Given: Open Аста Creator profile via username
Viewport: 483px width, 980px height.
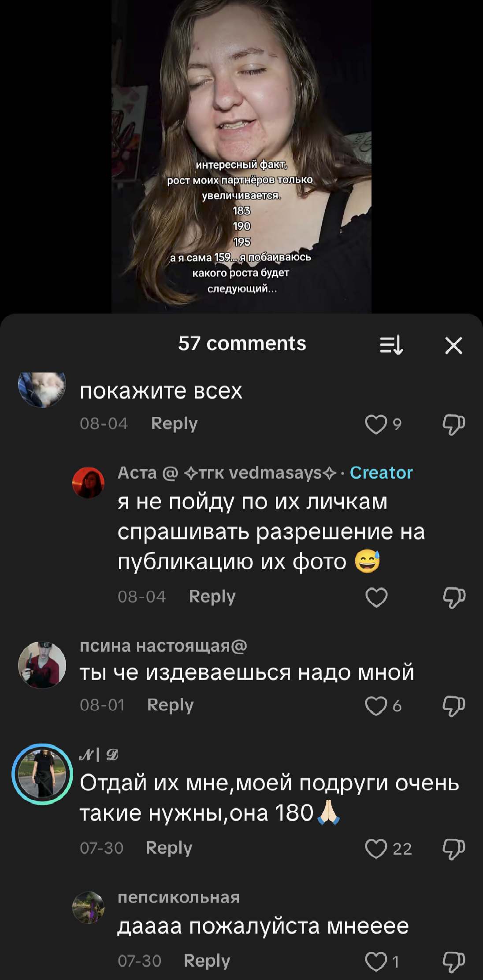Looking at the screenshot, I should click(227, 472).
